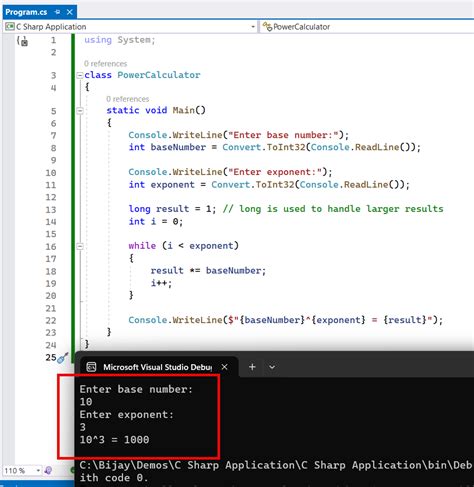Collapse the while loop block
This screenshot has height=487, width=474.
80,247
